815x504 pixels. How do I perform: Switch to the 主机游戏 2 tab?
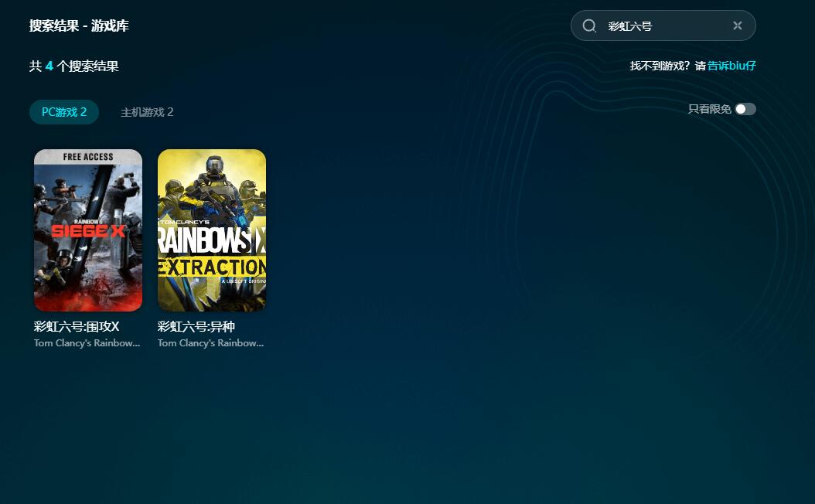click(x=147, y=112)
